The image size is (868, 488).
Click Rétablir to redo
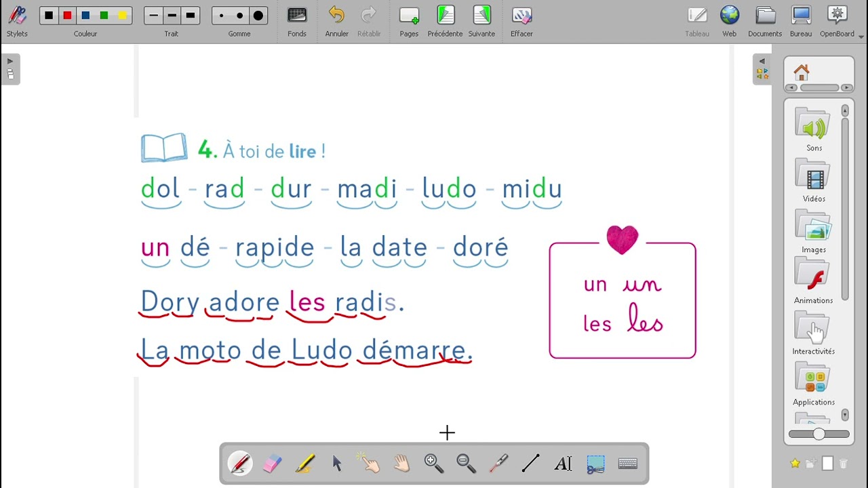point(369,21)
